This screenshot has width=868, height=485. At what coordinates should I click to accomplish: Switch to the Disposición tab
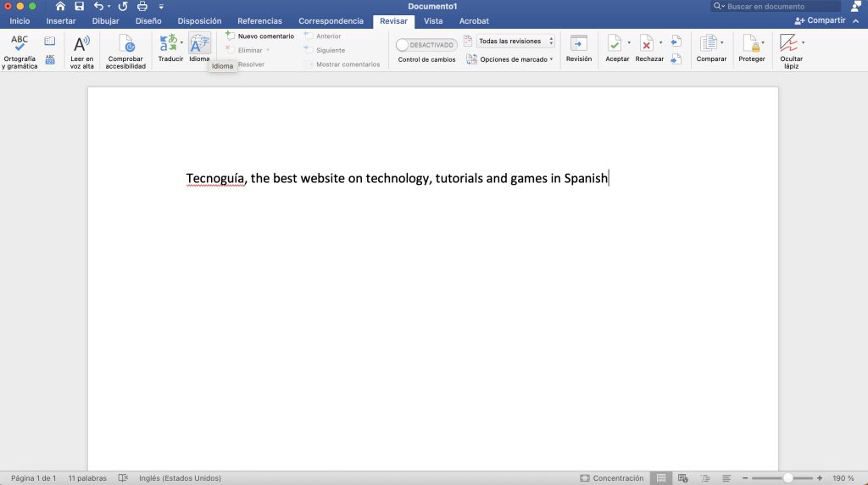click(199, 21)
